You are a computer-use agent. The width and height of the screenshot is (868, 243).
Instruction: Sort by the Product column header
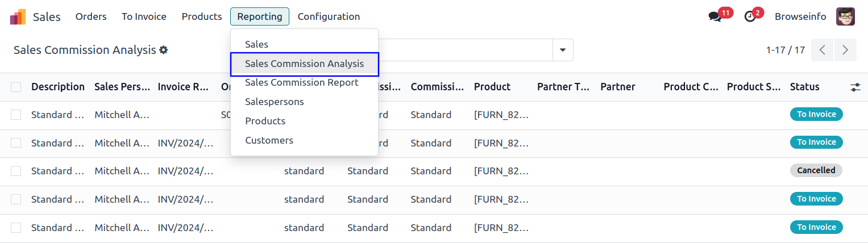point(492,87)
